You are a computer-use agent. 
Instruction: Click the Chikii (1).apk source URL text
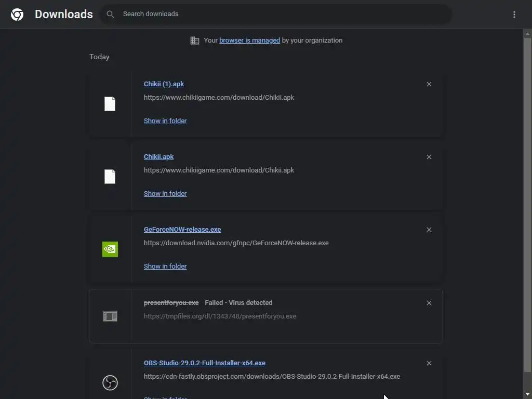pyautogui.click(x=219, y=97)
